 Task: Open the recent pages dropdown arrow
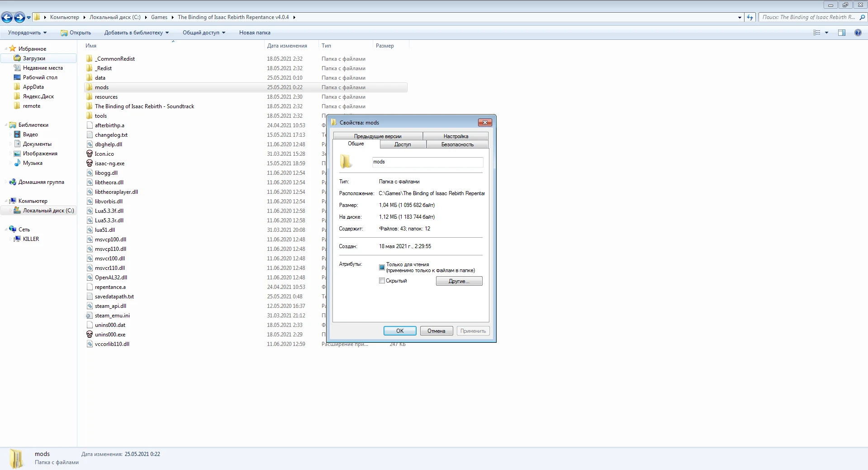tap(28, 17)
